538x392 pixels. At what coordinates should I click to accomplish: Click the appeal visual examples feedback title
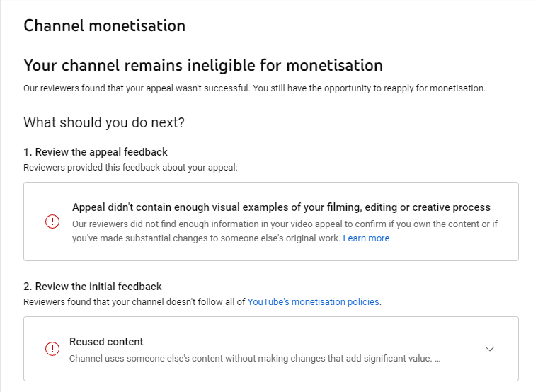pyautogui.click(x=281, y=207)
